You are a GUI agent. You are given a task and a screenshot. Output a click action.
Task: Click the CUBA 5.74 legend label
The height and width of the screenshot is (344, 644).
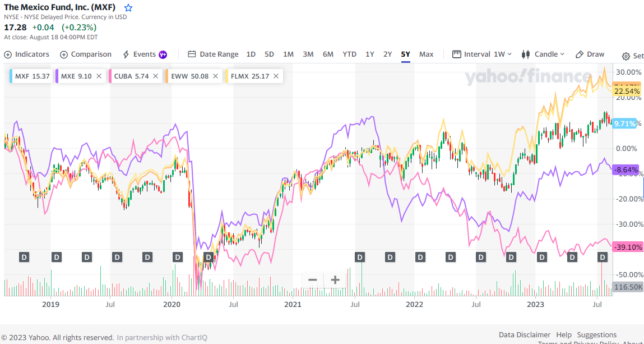(131, 76)
